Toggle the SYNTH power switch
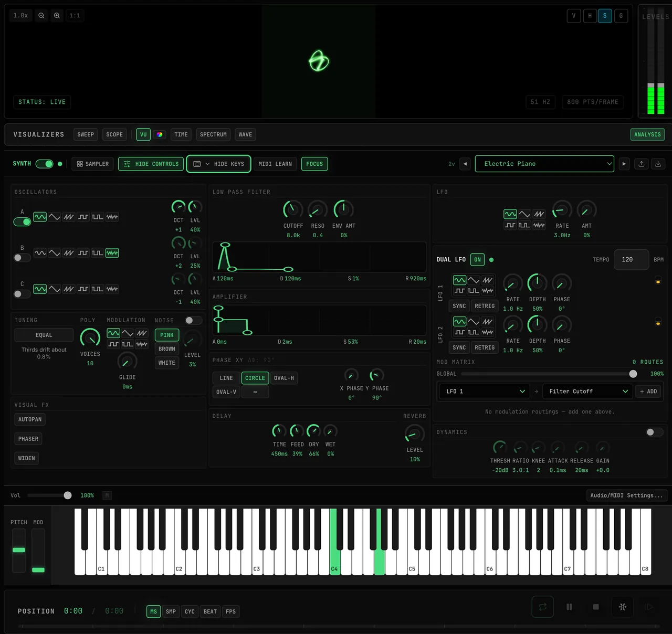This screenshot has width=672, height=634. (x=45, y=164)
